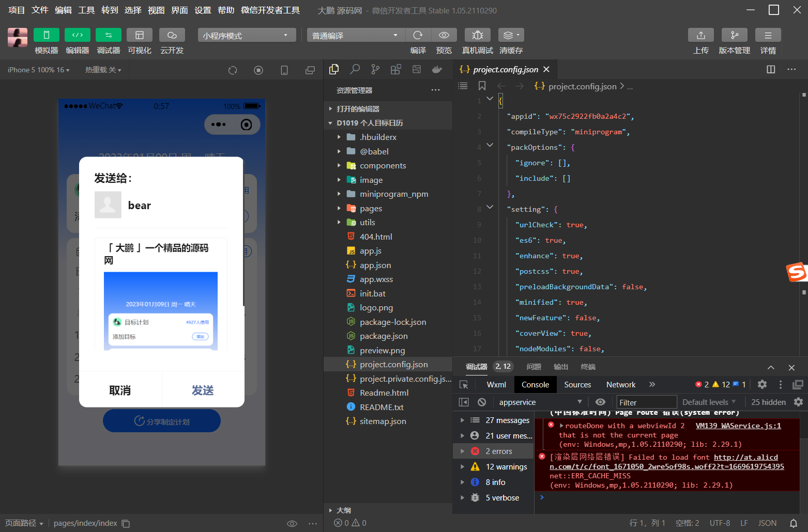Click the split editor icon

[770, 69]
